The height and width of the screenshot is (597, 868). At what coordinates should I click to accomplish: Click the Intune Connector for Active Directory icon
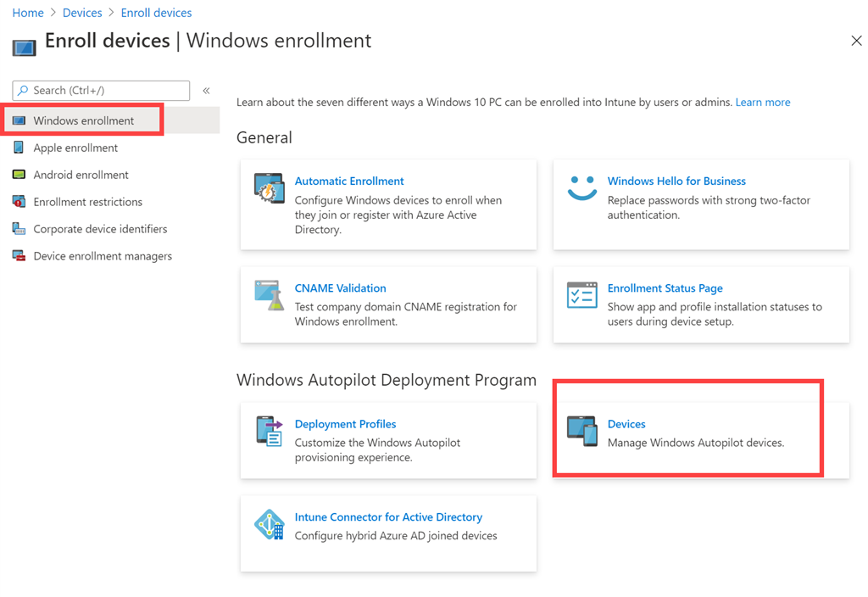(x=269, y=525)
